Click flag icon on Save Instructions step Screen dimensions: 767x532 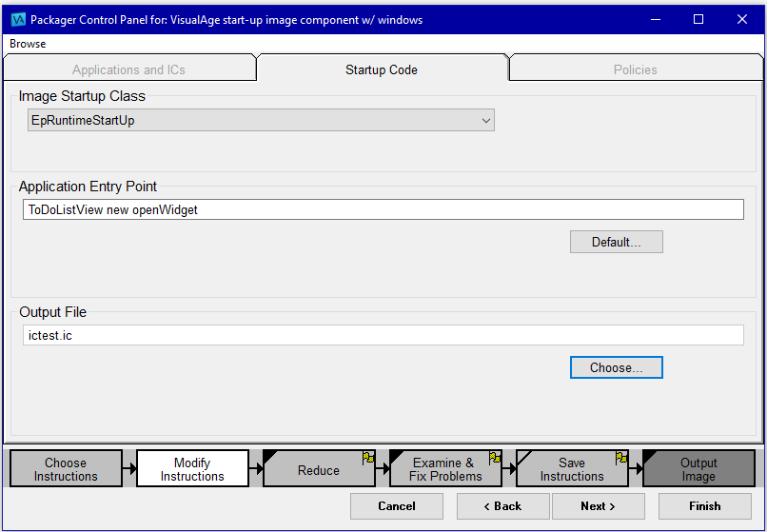click(x=621, y=458)
